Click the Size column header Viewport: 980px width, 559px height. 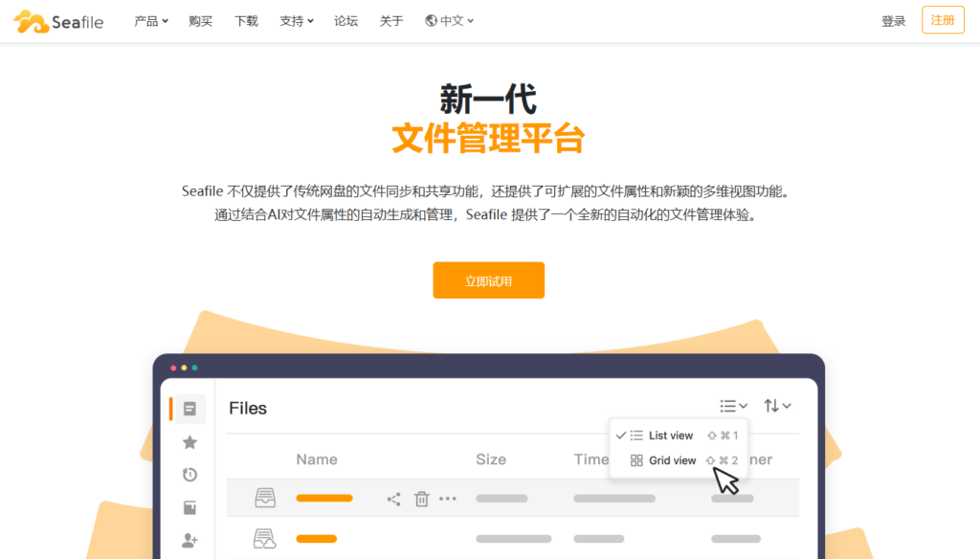click(x=491, y=459)
